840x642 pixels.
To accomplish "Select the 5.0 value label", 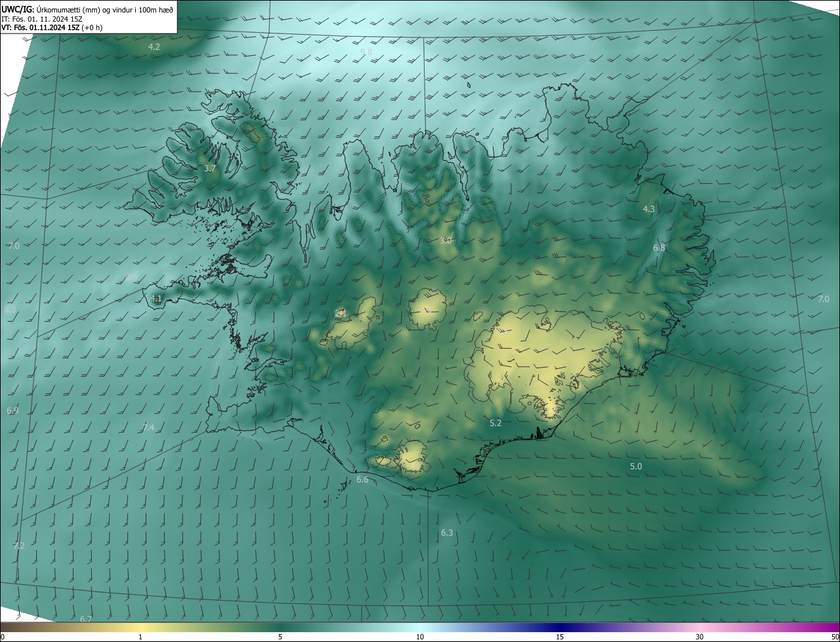I will pos(636,467).
